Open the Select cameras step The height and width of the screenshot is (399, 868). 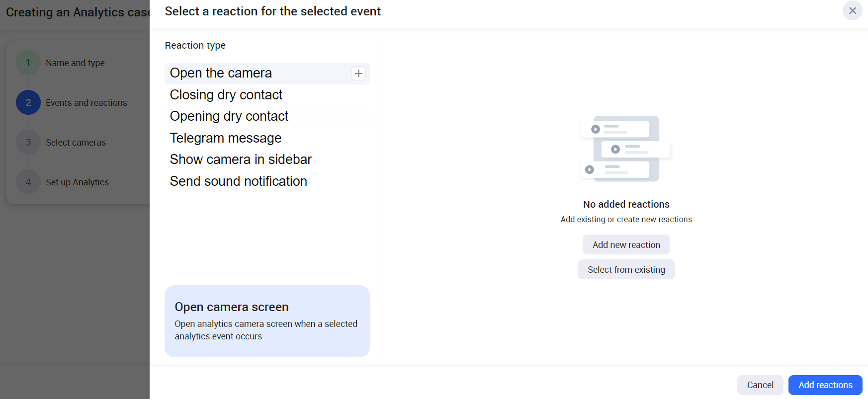tap(76, 143)
